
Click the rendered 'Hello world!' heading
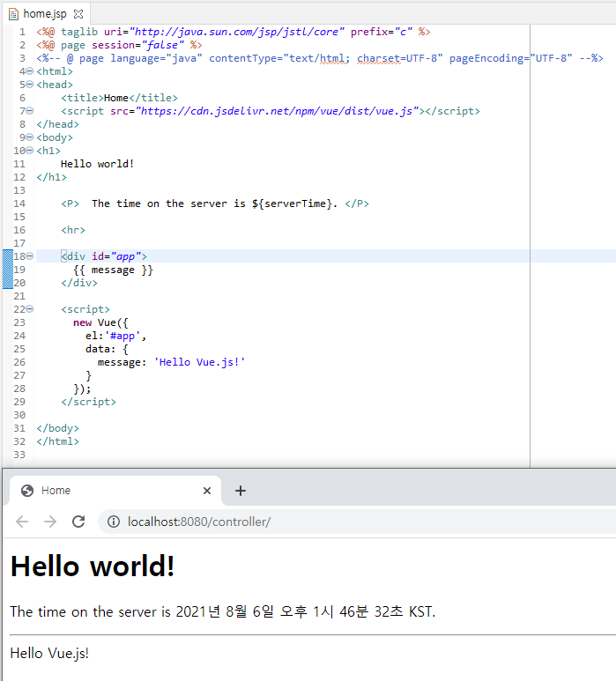93,566
